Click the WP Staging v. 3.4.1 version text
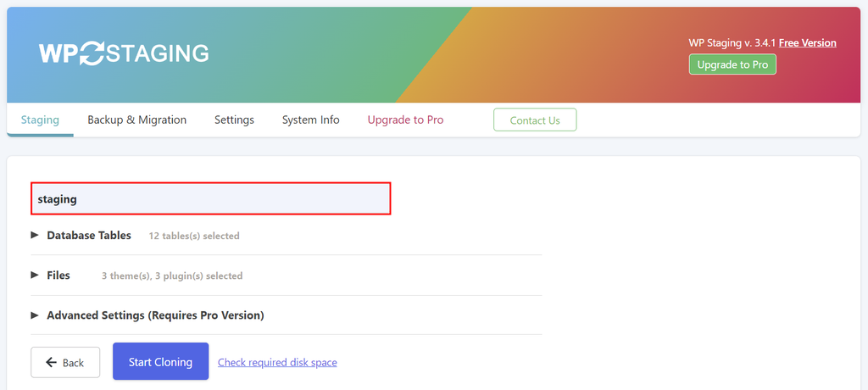Viewport: 868px width, 390px height. tap(732, 43)
